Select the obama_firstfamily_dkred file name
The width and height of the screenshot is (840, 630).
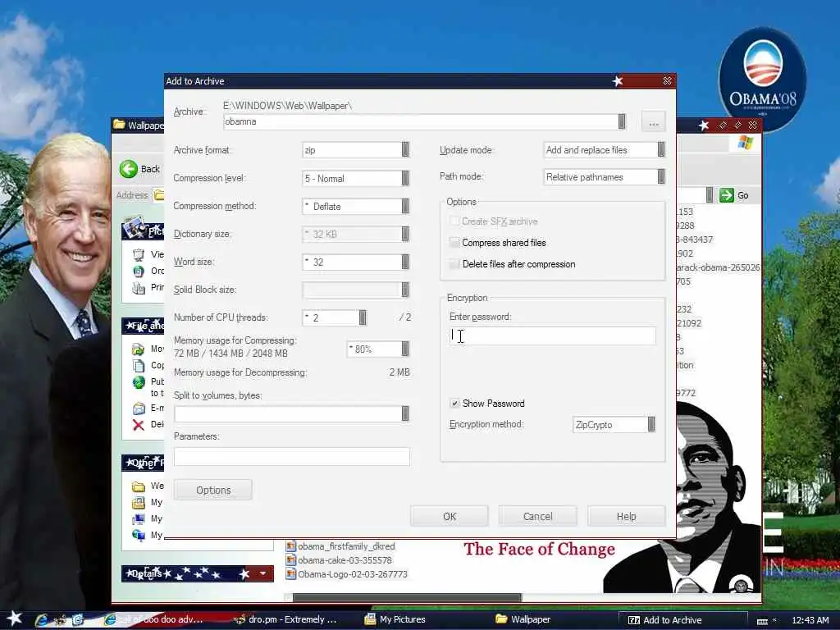pos(346,546)
